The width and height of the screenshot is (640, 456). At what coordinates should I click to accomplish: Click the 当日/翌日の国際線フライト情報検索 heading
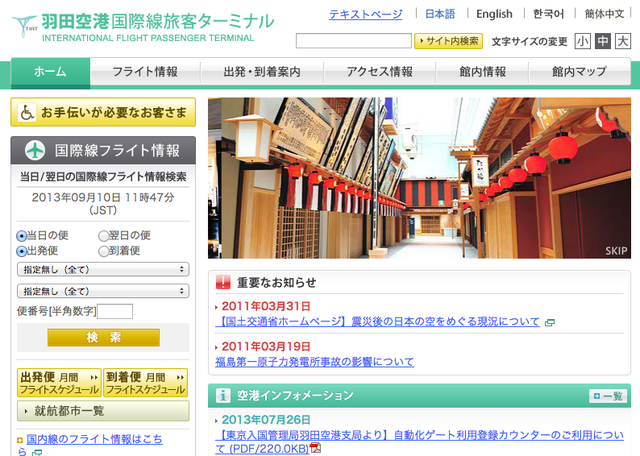point(103,176)
